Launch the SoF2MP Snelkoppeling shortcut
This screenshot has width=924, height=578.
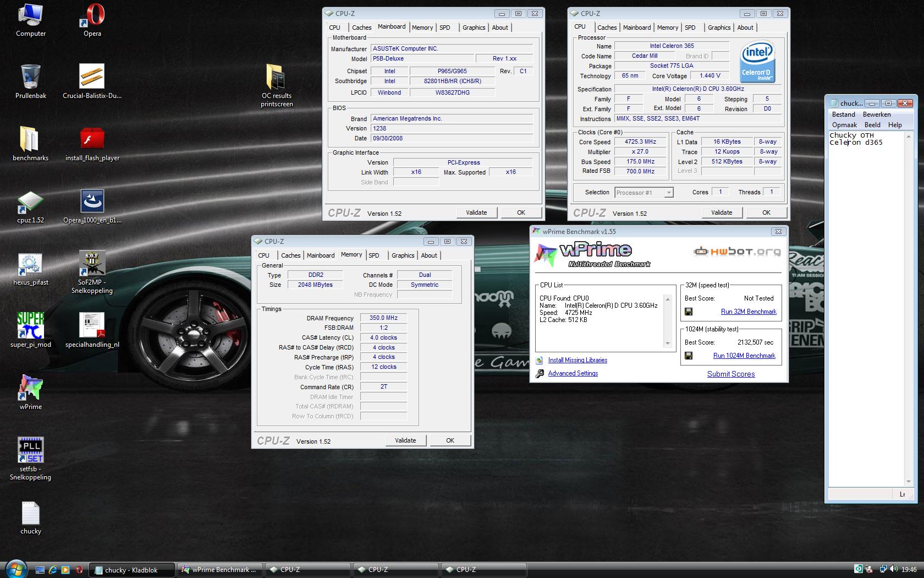92,272
